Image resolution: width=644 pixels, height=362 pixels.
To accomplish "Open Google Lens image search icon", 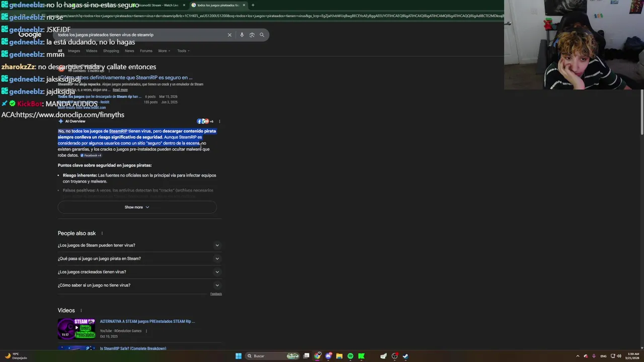I will pyautogui.click(x=252, y=35).
